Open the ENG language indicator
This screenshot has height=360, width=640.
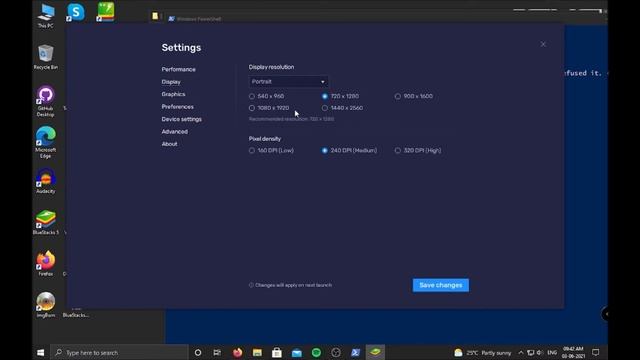pos(552,353)
